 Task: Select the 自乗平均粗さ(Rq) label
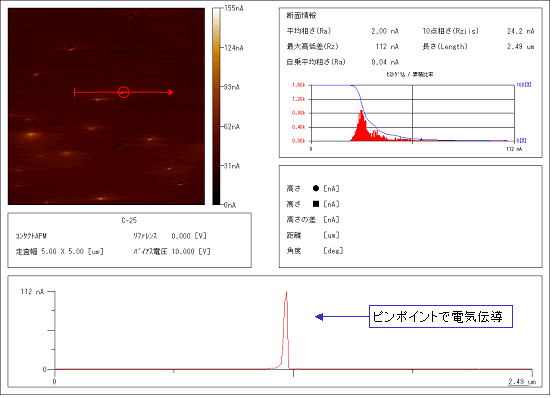(x=316, y=62)
